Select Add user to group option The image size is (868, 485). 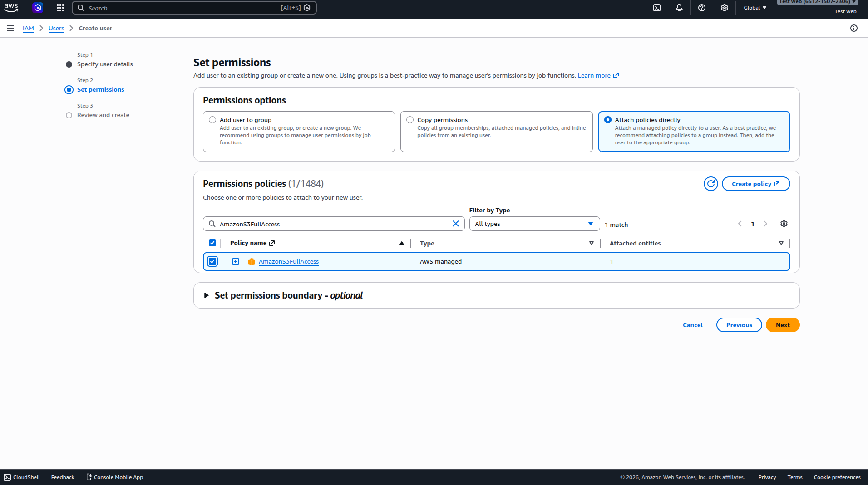pyautogui.click(x=212, y=120)
